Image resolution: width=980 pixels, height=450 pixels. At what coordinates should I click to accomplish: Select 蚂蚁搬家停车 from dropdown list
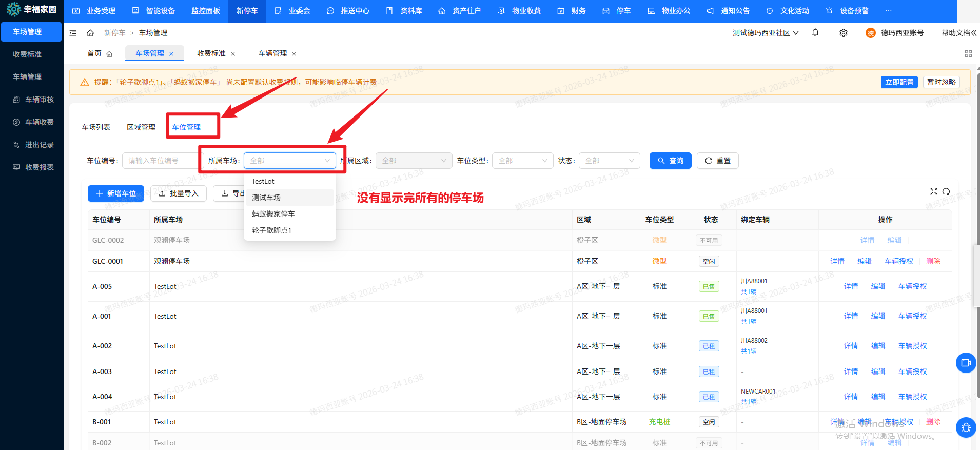[x=273, y=214]
